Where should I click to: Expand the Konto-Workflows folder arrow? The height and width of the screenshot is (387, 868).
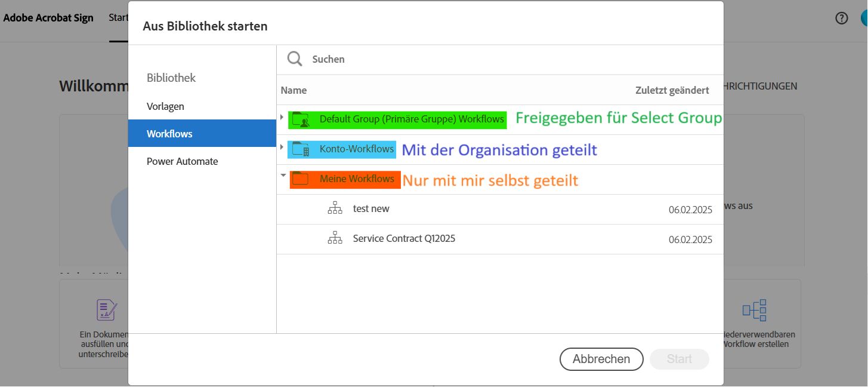tap(282, 146)
